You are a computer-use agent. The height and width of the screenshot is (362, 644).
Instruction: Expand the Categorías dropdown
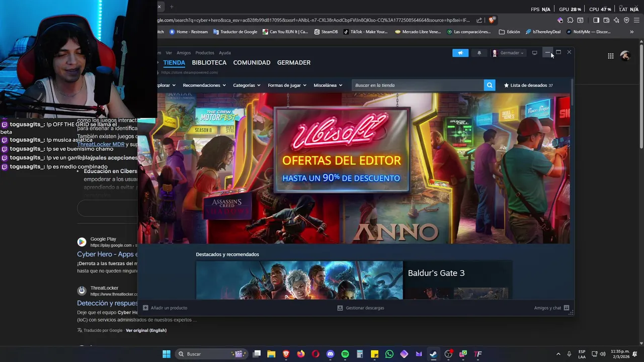point(247,85)
